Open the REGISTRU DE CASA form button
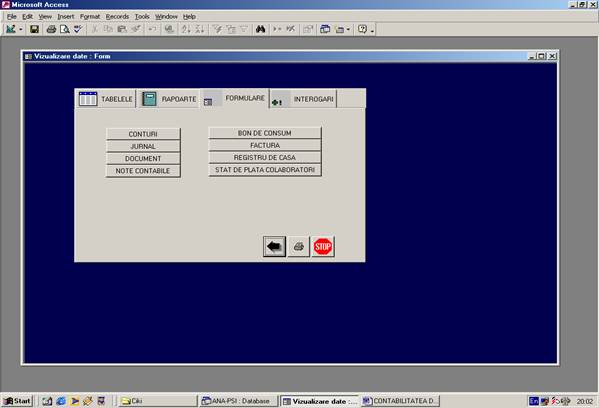Screen dimensions: 599x408 (x=265, y=157)
